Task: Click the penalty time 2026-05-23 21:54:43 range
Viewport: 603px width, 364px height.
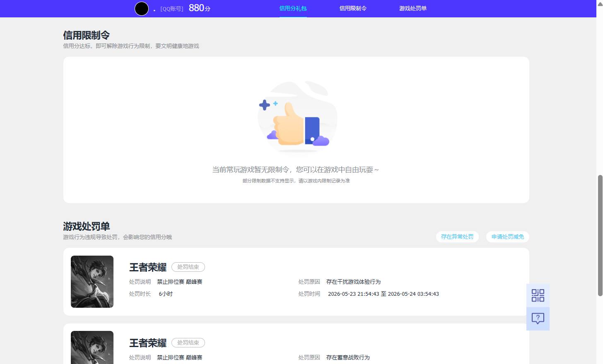Action: [384, 294]
